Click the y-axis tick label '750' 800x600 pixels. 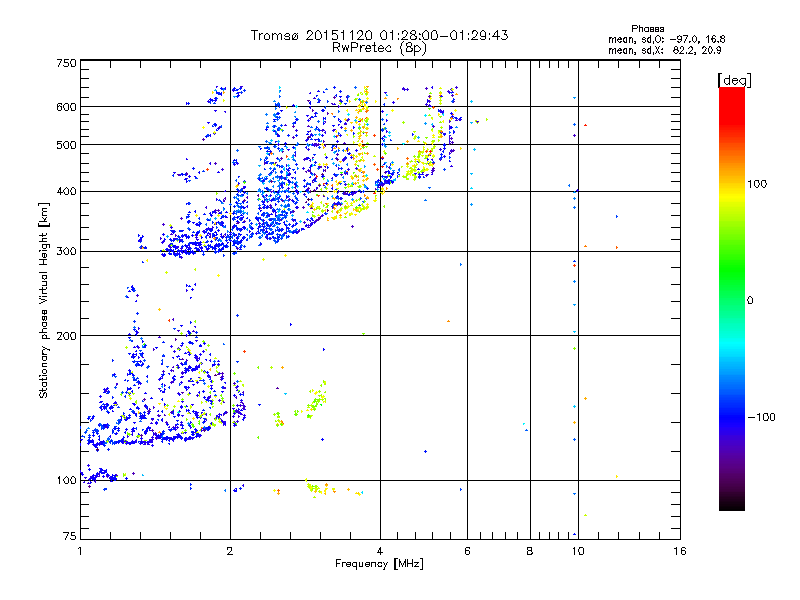pos(66,63)
